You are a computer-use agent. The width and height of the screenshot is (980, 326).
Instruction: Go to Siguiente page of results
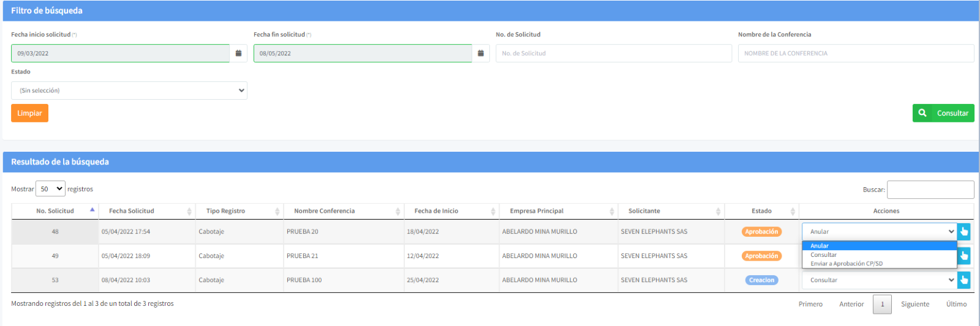point(914,304)
